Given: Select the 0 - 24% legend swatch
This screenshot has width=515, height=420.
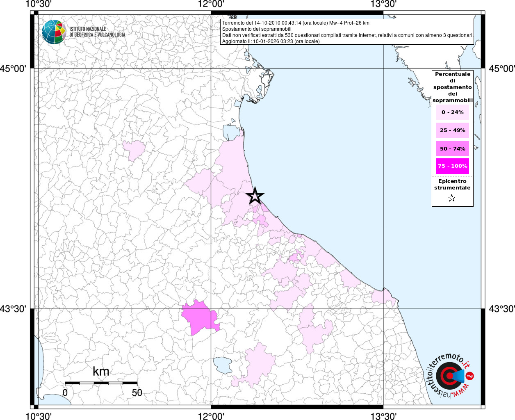Looking at the screenshot, I should tap(452, 112).
